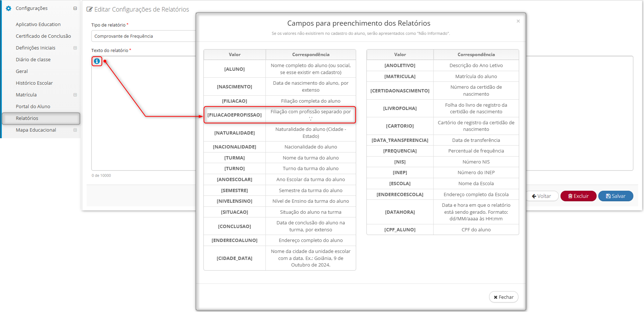Viewport: 644px width, 312px height.
Task: Select the [ESCOLA] value cell
Action: coord(400,183)
